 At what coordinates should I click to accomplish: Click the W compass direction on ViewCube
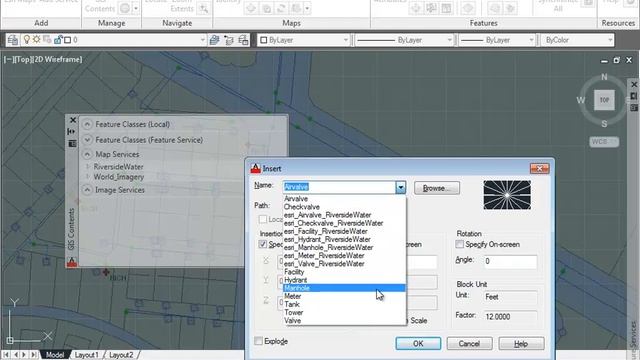coord(580,100)
